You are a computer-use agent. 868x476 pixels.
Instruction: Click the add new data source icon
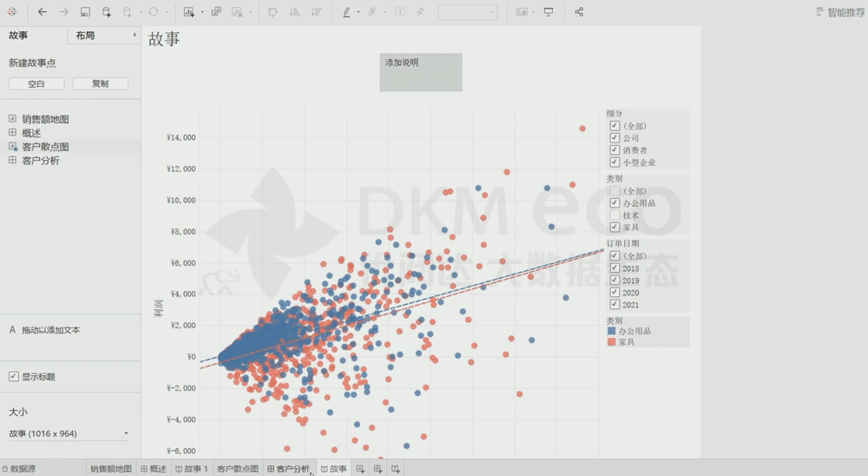pyautogui.click(x=107, y=12)
